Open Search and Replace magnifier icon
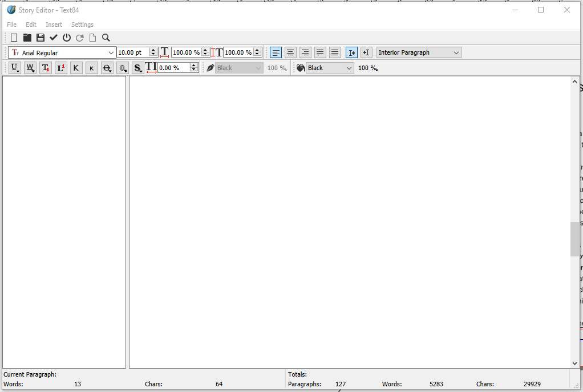583x392 pixels. click(x=106, y=38)
